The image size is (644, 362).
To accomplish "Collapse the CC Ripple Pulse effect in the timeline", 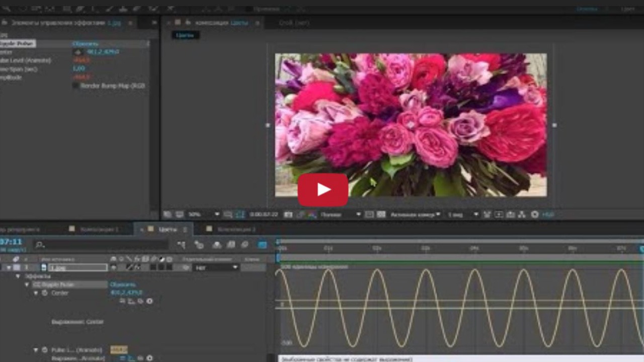I will (27, 284).
